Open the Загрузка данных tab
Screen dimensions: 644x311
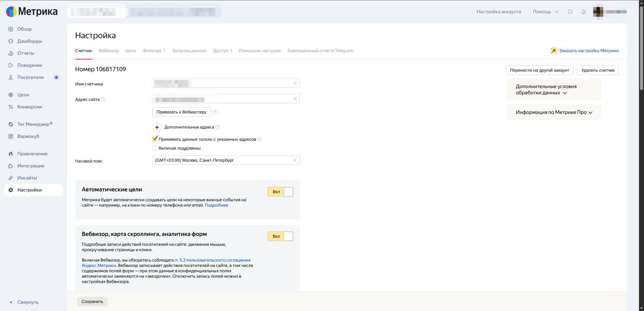[189, 51]
